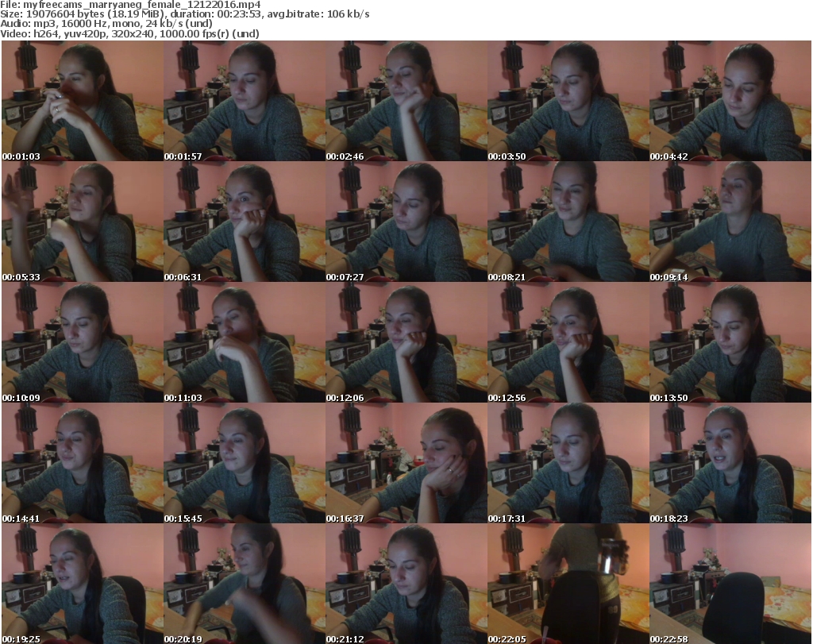Pick the 00:12:56 preview frame
Image resolution: width=813 pixels, height=644 pixels.
pyautogui.click(x=568, y=343)
